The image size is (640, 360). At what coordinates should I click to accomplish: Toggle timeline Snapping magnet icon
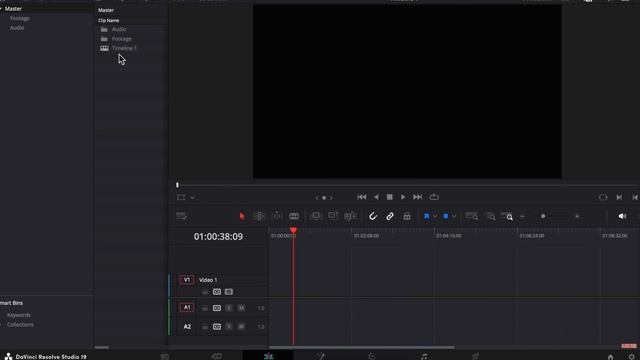[373, 216]
